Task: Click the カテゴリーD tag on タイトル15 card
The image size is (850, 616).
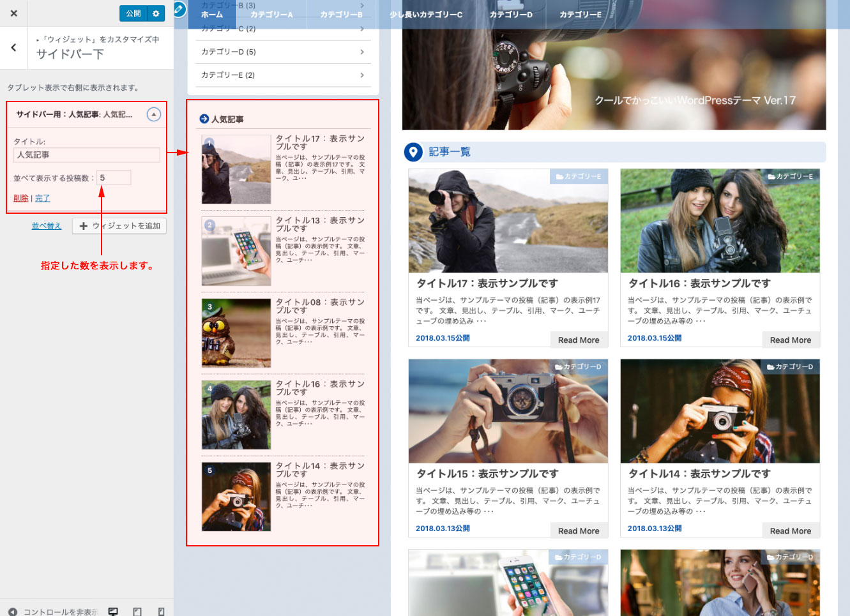Action: [x=578, y=366]
